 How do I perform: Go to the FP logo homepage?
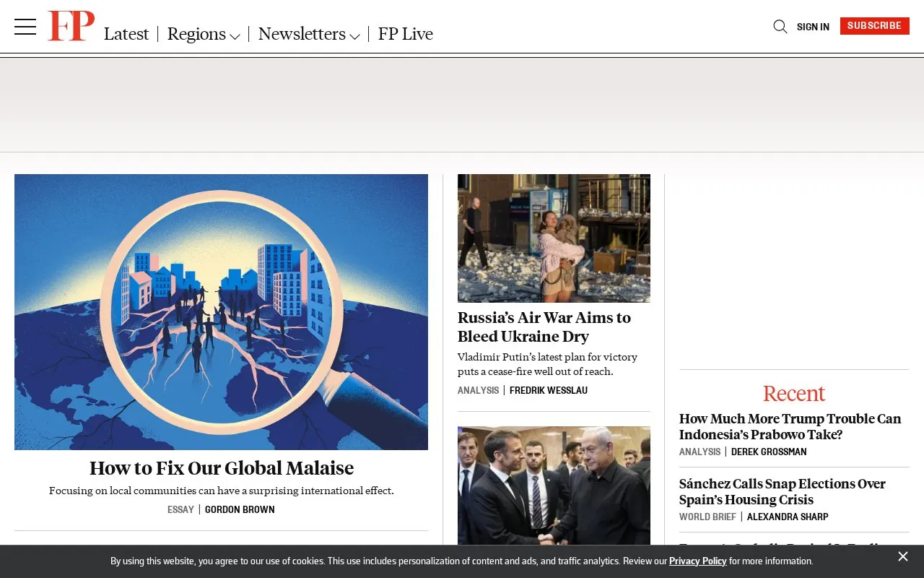pos(71,26)
